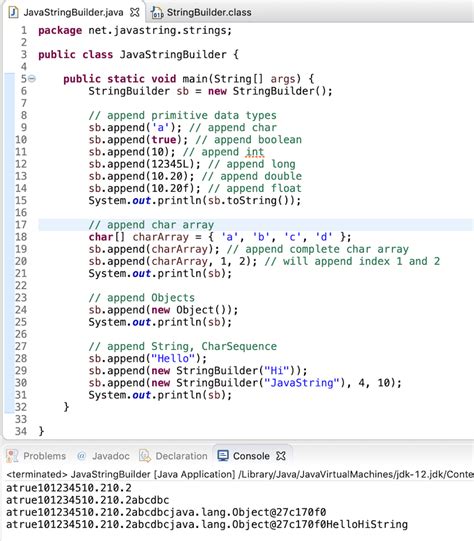The image size is (474, 541).
Task: Click the package declaration on line 1
Action: (135, 30)
